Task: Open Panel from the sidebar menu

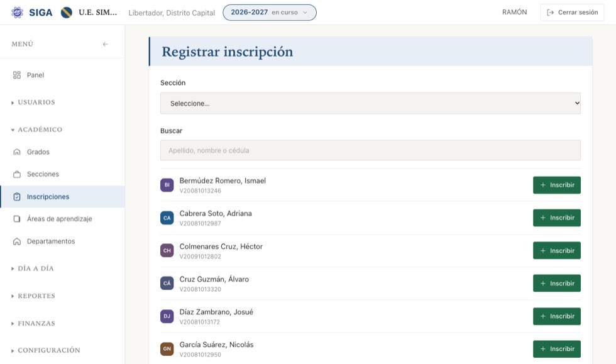Action: tap(62, 75)
